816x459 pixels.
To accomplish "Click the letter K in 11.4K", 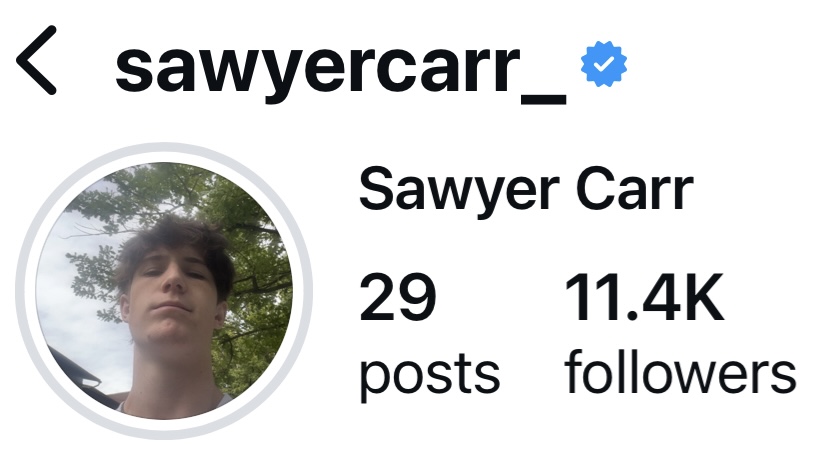I will click(704, 298).
